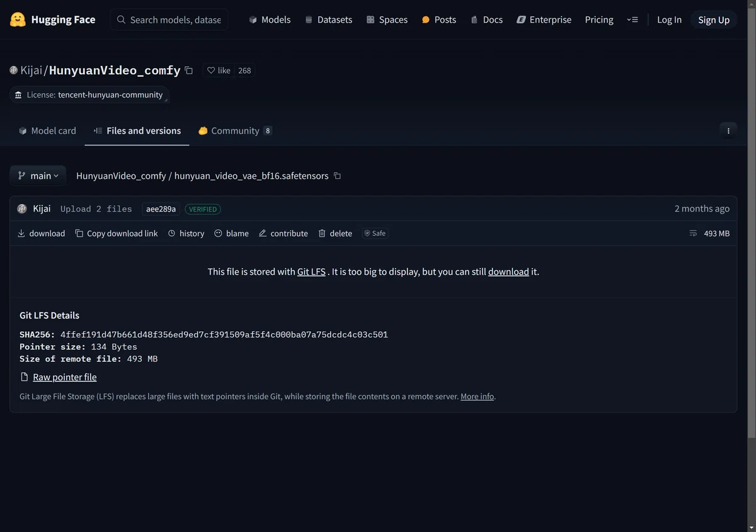Click the Git LFS Details heading

(x=50, y=315)
